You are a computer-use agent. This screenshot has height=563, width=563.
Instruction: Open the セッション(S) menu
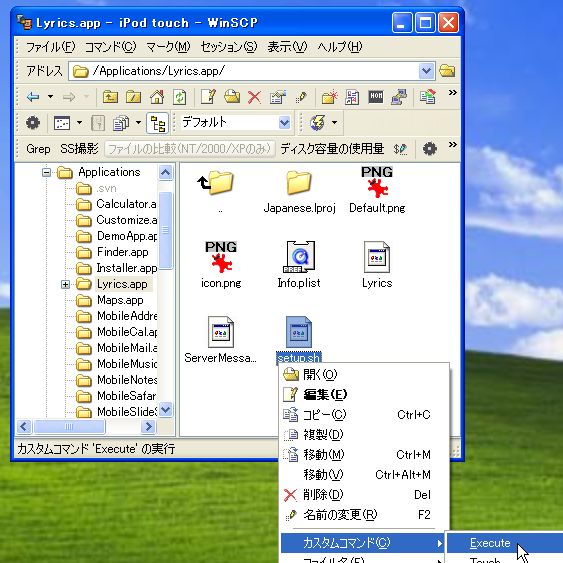coord(229,47)
